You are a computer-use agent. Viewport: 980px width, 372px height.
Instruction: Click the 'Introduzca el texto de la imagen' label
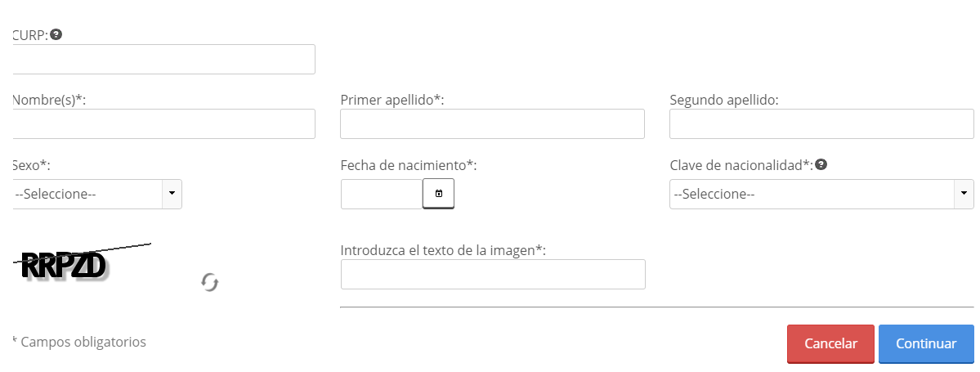tap(442, 250)
